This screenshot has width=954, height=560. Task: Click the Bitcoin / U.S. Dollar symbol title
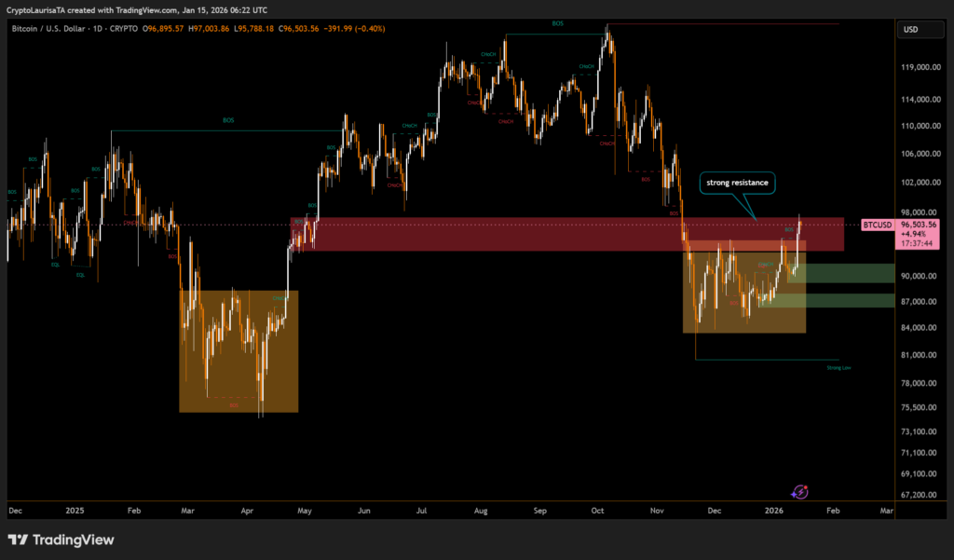click(x=54, y=30)
